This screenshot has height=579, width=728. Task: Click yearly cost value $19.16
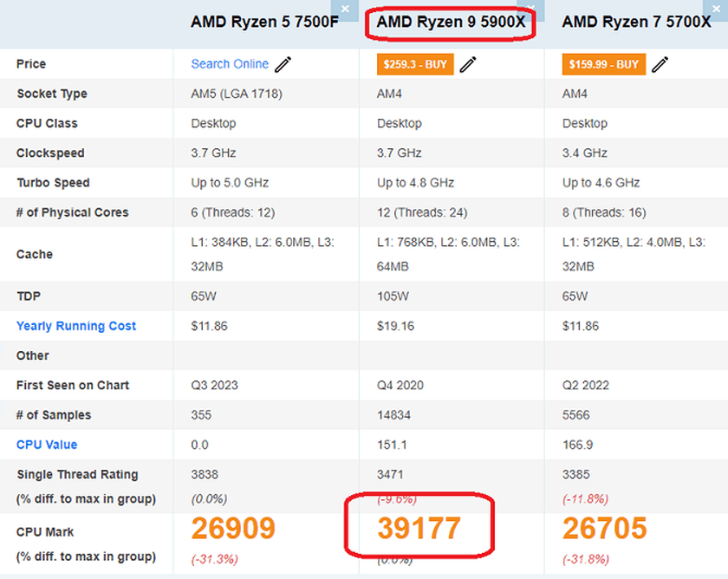[395, 326]
